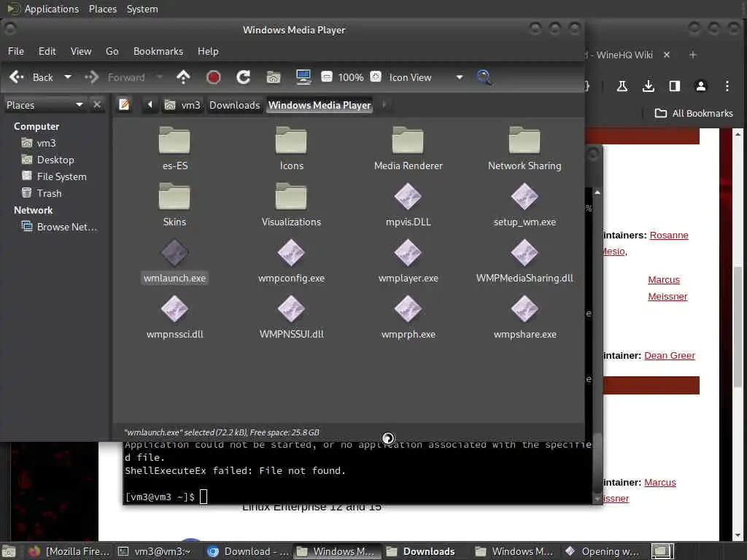Select the wmprph.exe file
This screenshot has width=747, height=560.
coord(409,317)
